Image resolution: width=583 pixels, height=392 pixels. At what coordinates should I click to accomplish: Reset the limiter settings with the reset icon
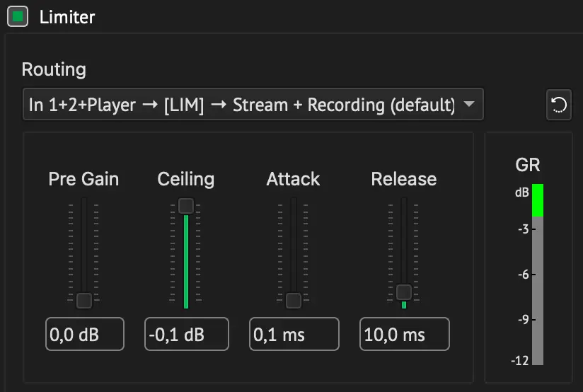558,105
